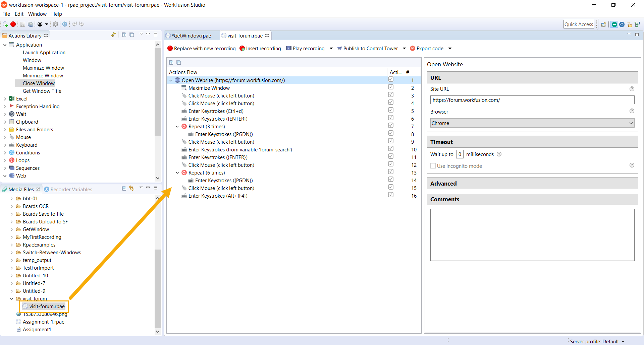Toggle active checkbox for Maximize Window row
The width and height of the screenshot is (644, 345).
pyautogui.click(x=391, y=87)
